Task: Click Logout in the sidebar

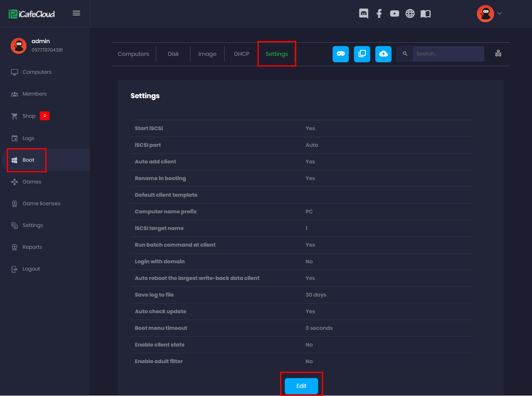Action: (x=31, y=269)
